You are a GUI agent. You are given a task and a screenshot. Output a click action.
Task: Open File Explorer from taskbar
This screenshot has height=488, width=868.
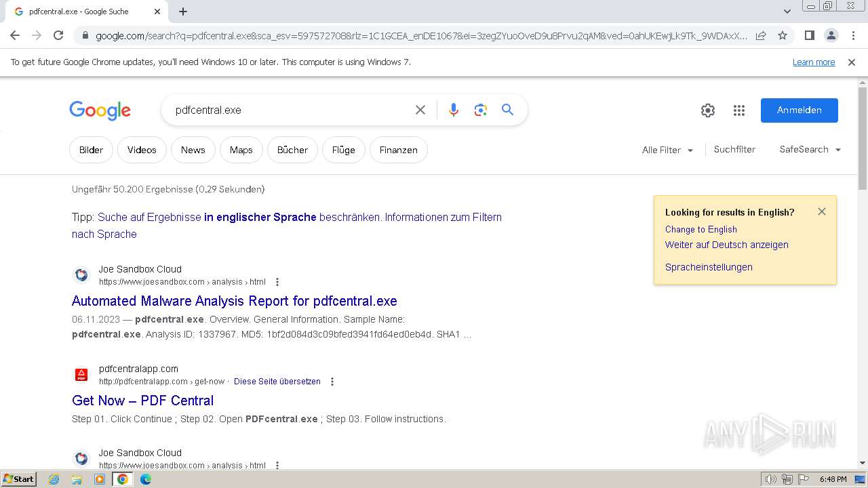(x=77, y=479)
